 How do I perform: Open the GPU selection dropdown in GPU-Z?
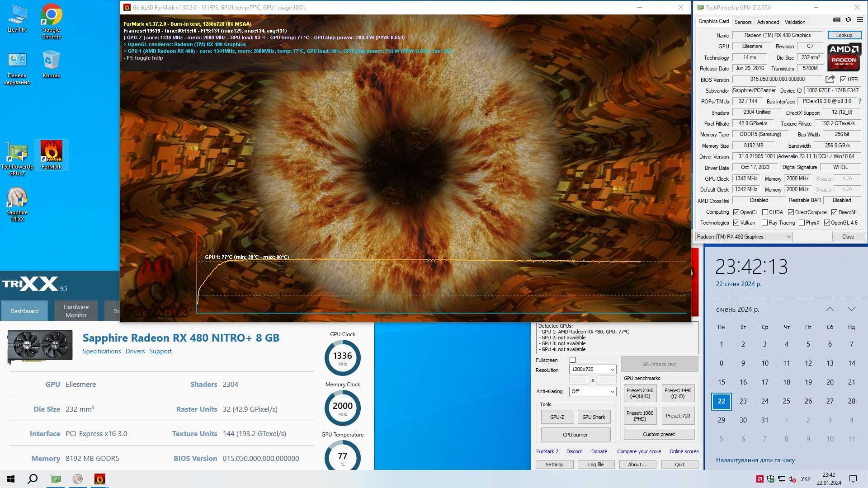744,237
